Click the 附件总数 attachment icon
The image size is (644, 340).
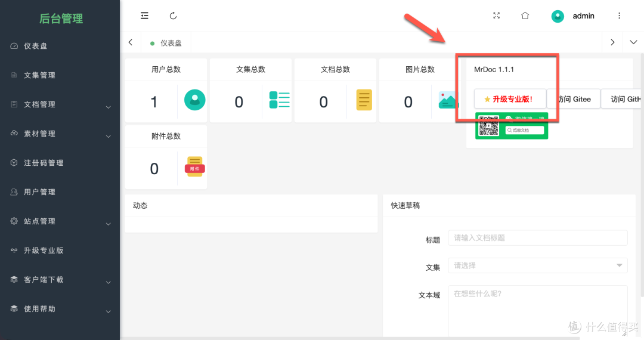coord(194,166)
